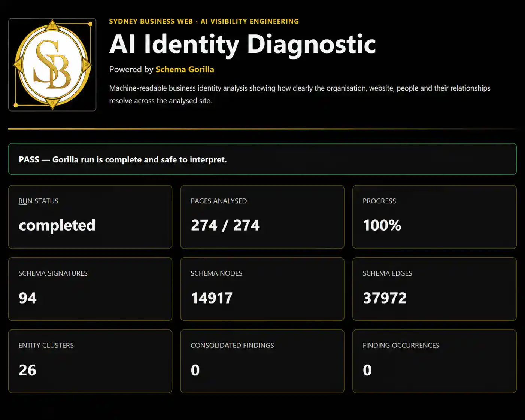525x420 pixels.
Task: Open the Schema Gorilla link
Action: [x=185, y=69]
